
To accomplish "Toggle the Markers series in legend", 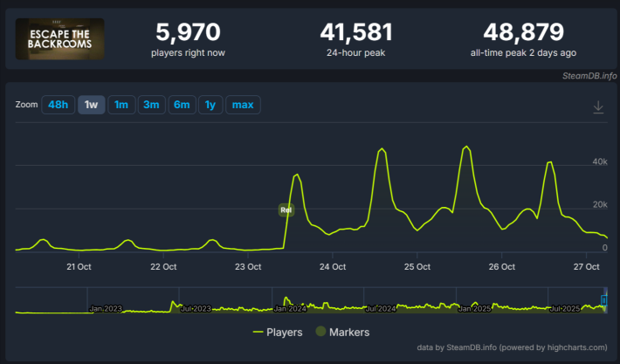I will coord(342,332).
